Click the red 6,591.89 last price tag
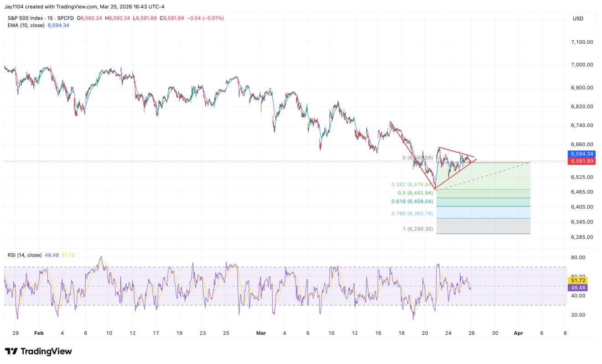The width and height of the screenshot is (602, 364). point(581,161)
